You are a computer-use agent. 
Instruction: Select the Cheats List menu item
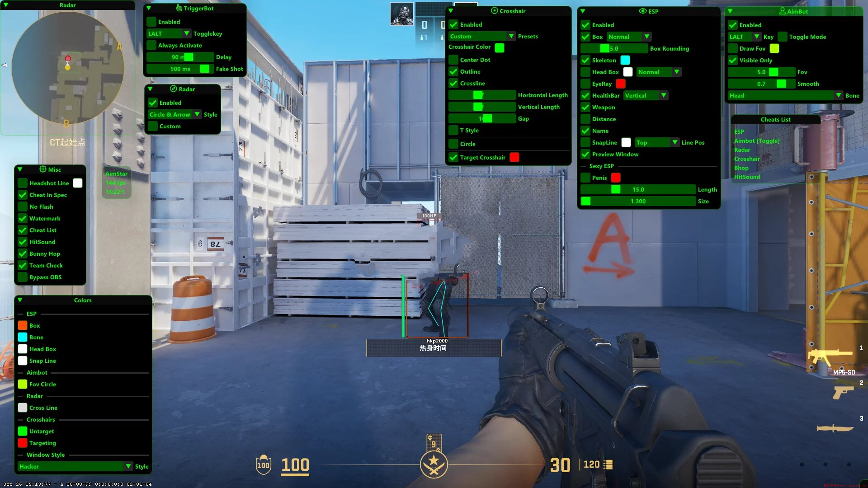[x=774, y=120]
